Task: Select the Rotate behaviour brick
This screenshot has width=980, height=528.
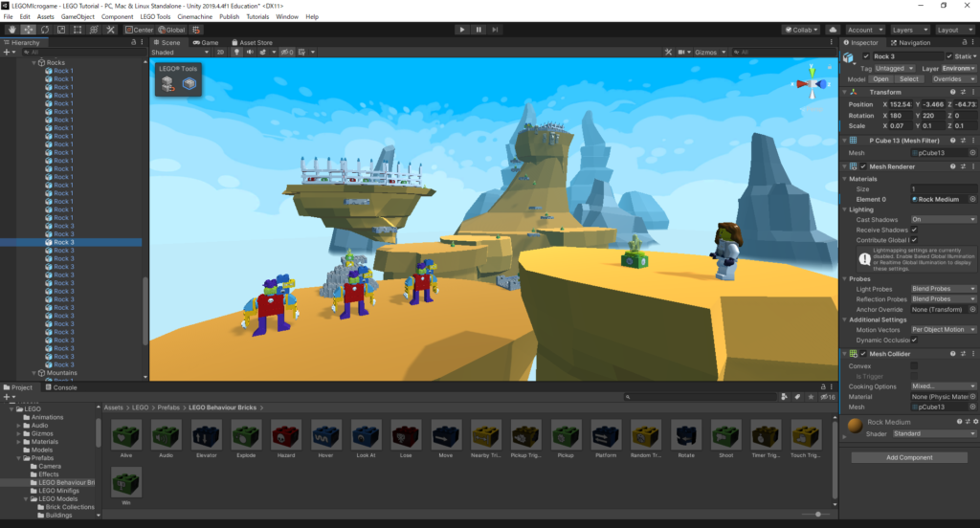Action: (x=685, y=439)
